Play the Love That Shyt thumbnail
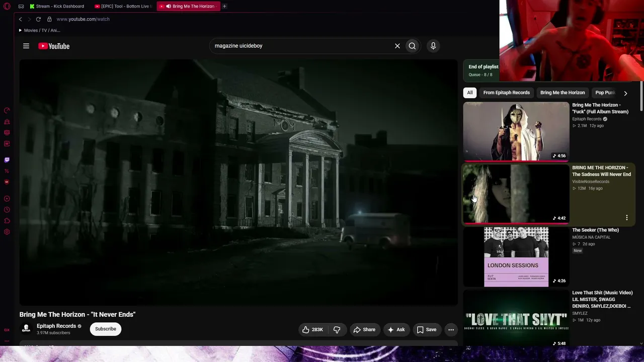Image resolution: width=644 pixels, height=362 pixels. point(516,318)
